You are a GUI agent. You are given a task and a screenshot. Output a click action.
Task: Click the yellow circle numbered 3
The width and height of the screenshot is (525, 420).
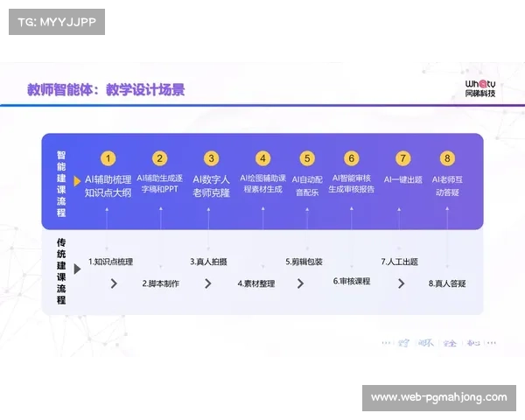[211, 158]
